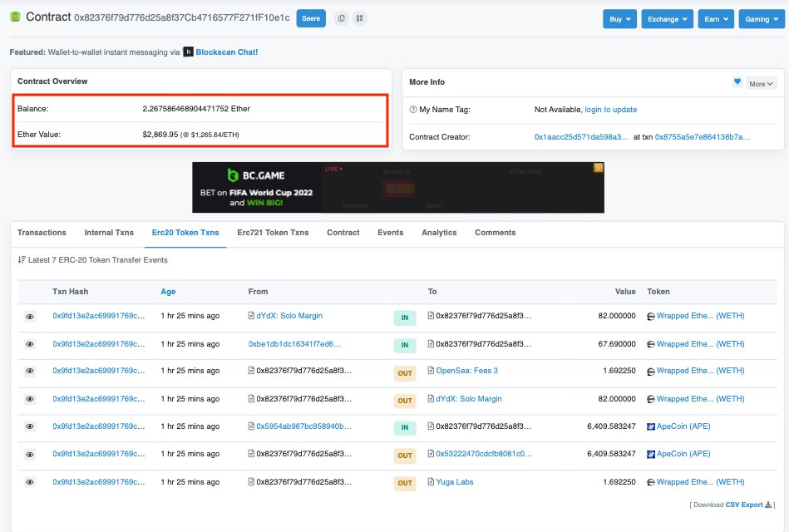
Task: Open the Exchange dropdown
Action: (x=668, y=19)
